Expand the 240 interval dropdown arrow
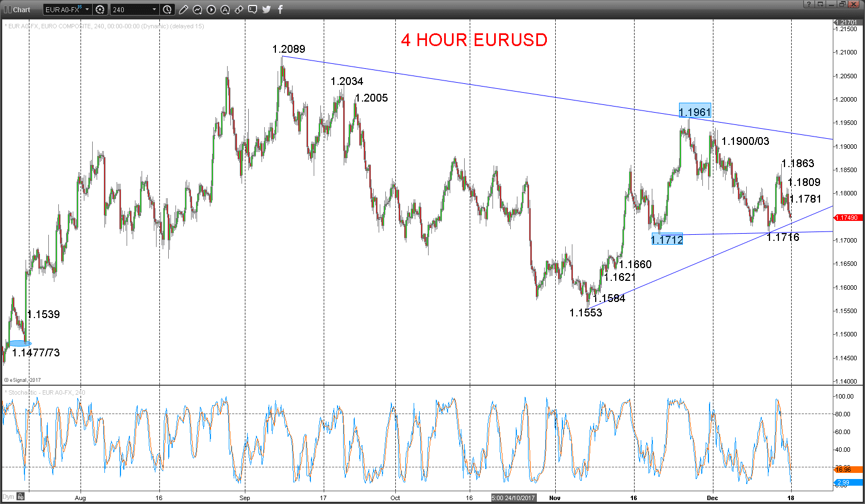The height and width of the screenshot is (504, 865). pos(154,9)
